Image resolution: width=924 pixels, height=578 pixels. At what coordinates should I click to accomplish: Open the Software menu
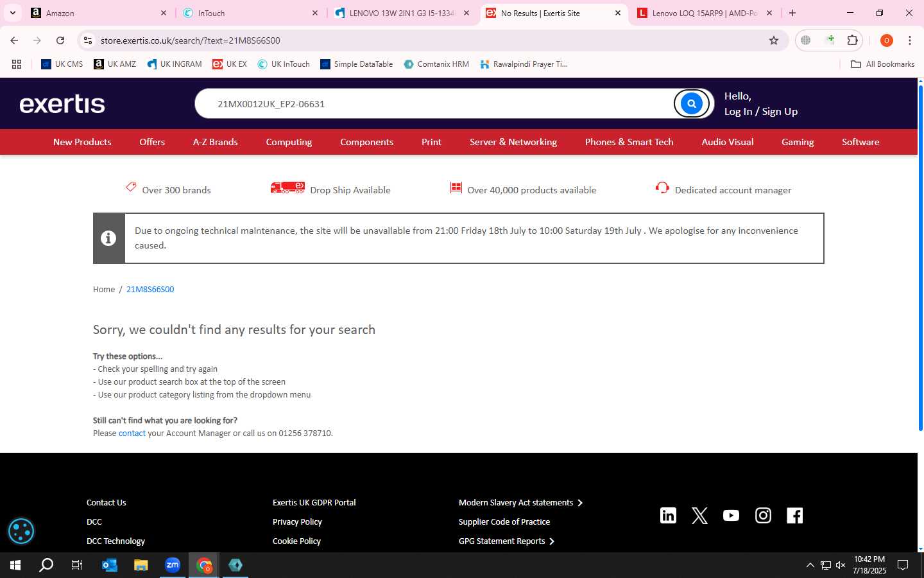click(860, 142)
